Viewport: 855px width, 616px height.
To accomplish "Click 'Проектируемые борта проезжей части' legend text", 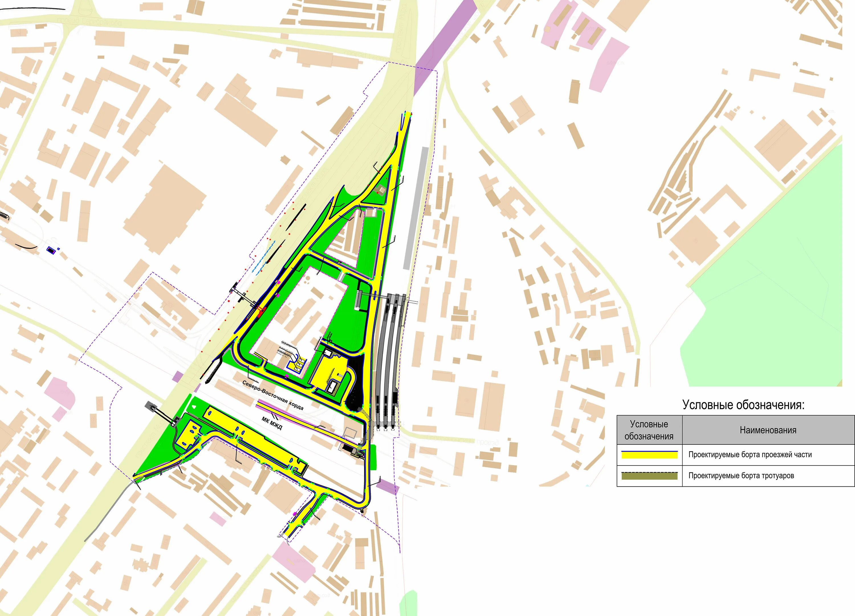I will tap(750, 455).
